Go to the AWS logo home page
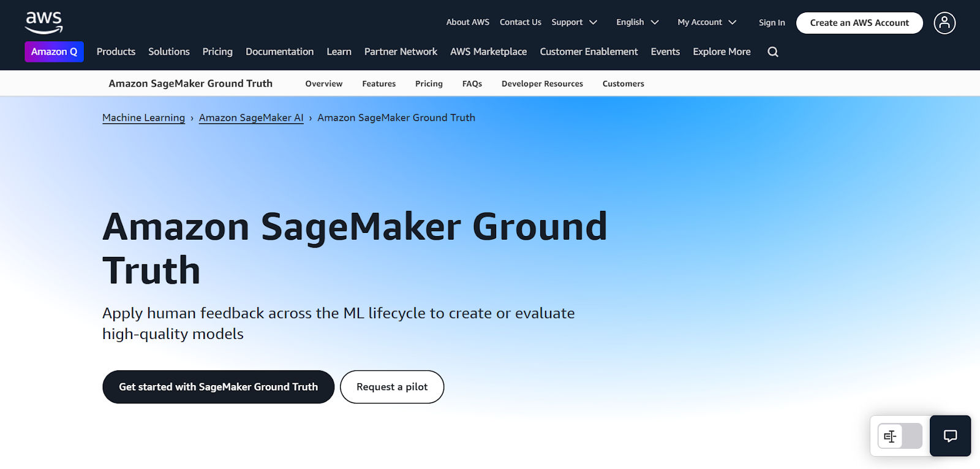980x469 pixels. click(x=43, y=23)
